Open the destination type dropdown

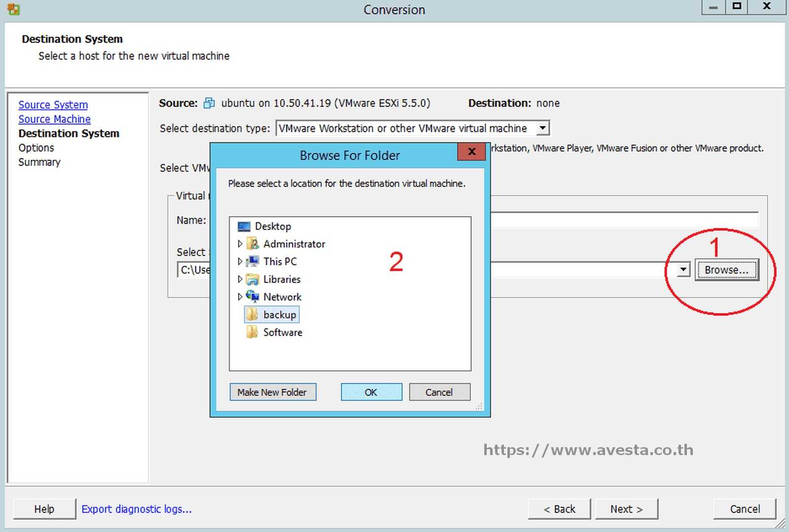pos(542,128)
